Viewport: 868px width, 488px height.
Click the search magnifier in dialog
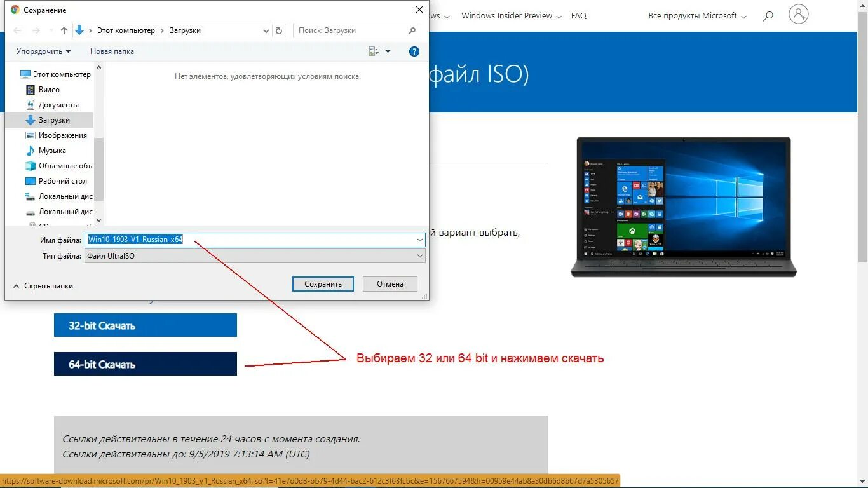point(412,30)
